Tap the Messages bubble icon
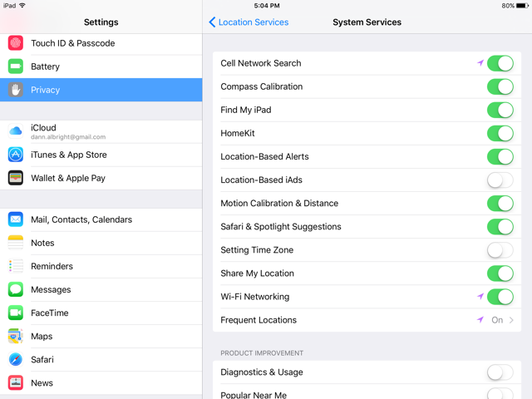The image size is (532, 399). pos(16,289)
